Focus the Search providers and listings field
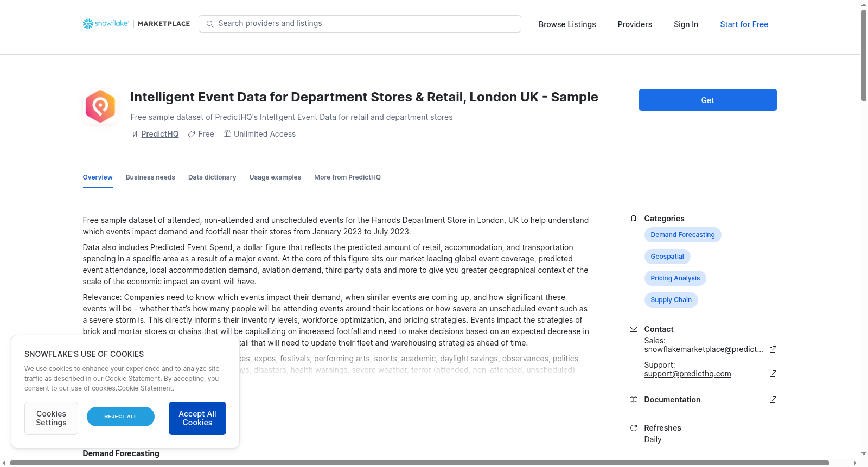The width and height of the screenshot is (868, 467). [x=360, y=24]
